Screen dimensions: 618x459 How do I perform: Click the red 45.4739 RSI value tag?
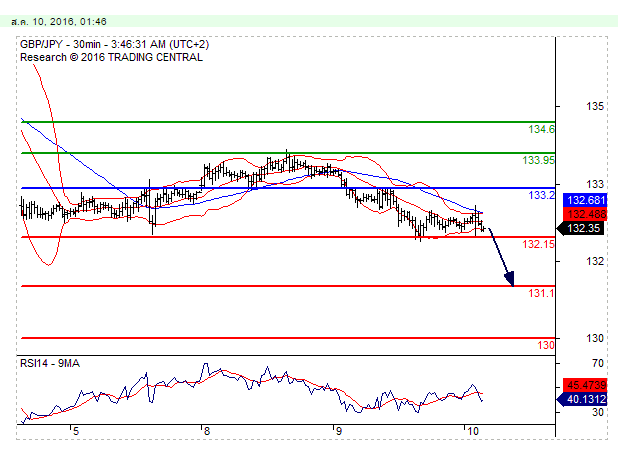[585, 385]
